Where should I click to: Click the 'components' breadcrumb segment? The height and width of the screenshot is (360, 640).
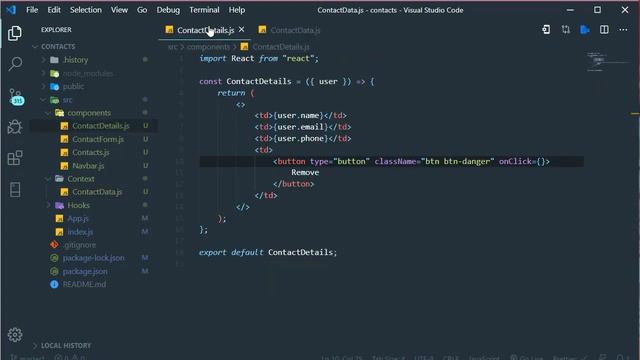[208, 47]
